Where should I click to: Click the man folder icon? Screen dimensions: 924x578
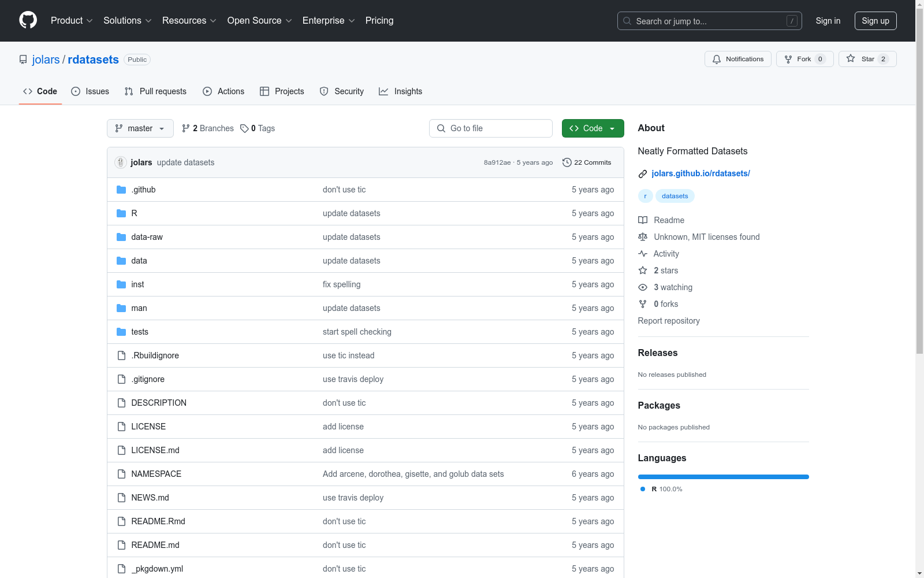(121, 308)
